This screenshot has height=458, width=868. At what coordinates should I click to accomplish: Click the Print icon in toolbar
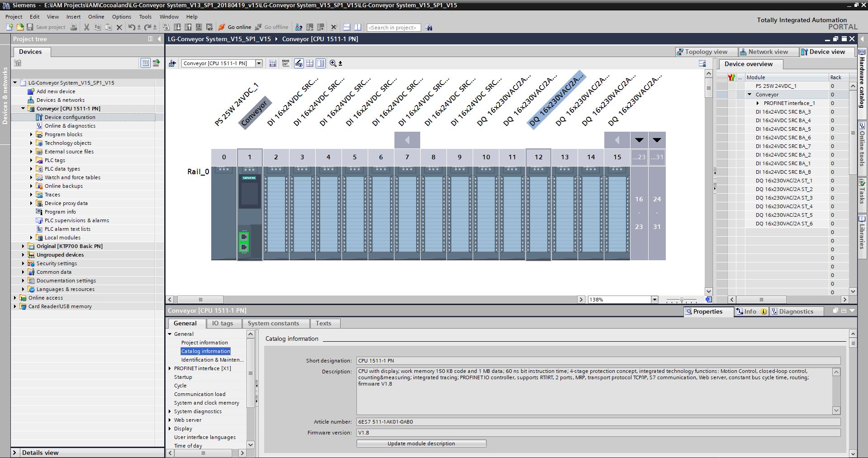tap(74, 27)
